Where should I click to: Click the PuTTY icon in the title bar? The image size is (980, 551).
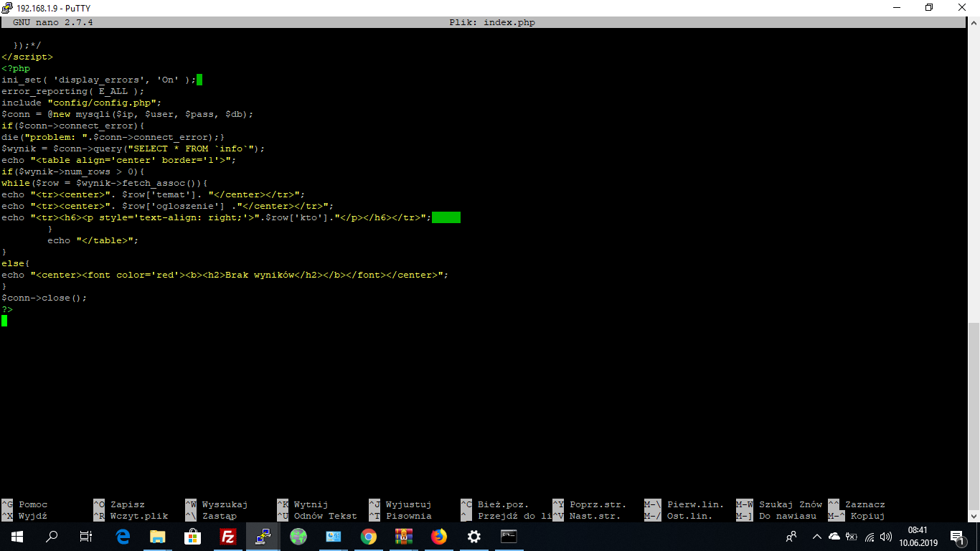pos(8,8)
